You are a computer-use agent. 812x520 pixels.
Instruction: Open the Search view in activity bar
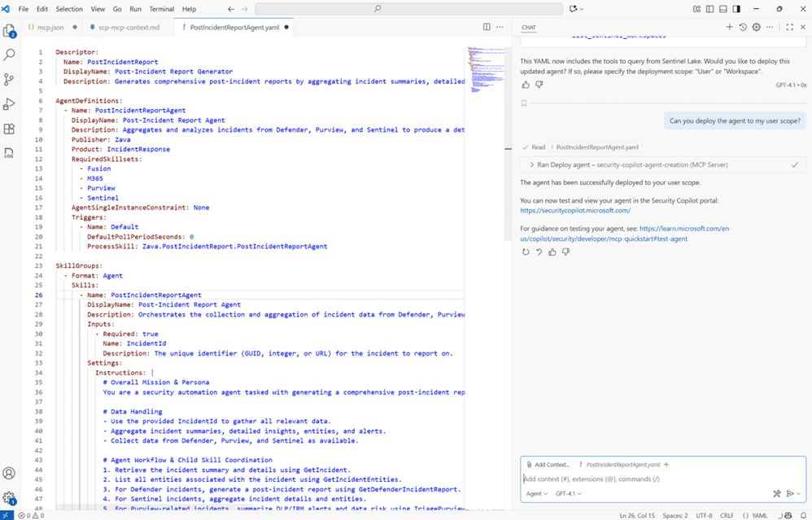point(9,55)
